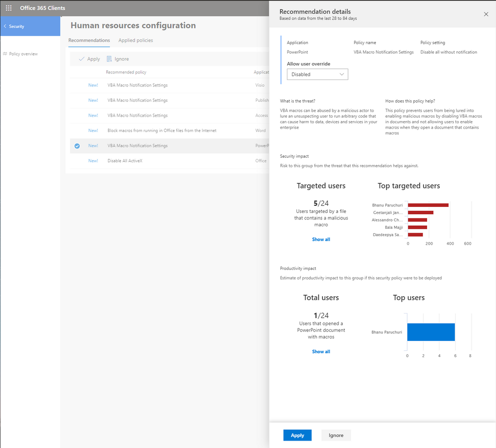The height and width of the screenshot is (448, 496).
Task: Click the Human resources configuration heading
Action: click(x=133, y=25)
